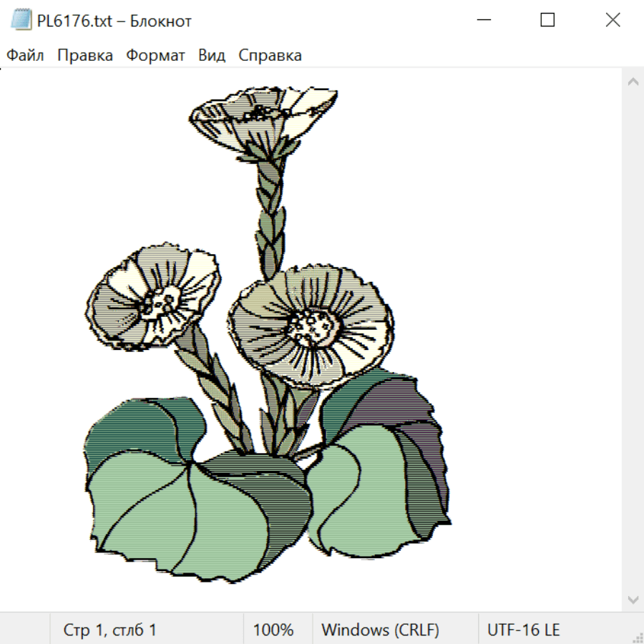The width and height of the screenshot is (644, 644).
Task: Click the vertical scrollbar up arrow
Action: tap(633, 82)
